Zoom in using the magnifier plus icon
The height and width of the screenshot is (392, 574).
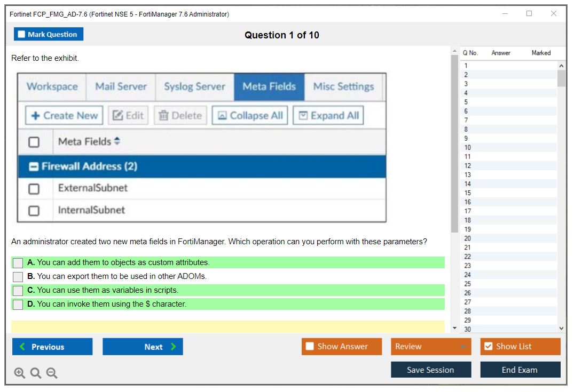[19, 373]
